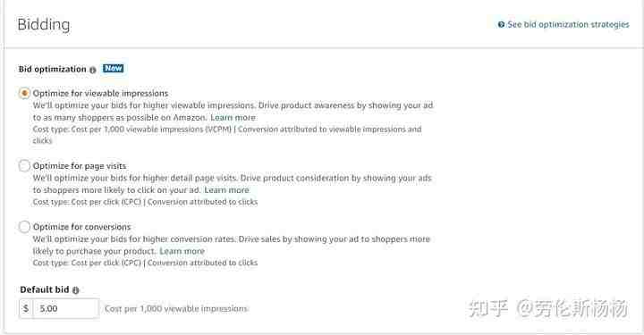Viewport: 644px width, 335px height.
Task: Click the New badge next to Bid optimization
Action: 113,69
